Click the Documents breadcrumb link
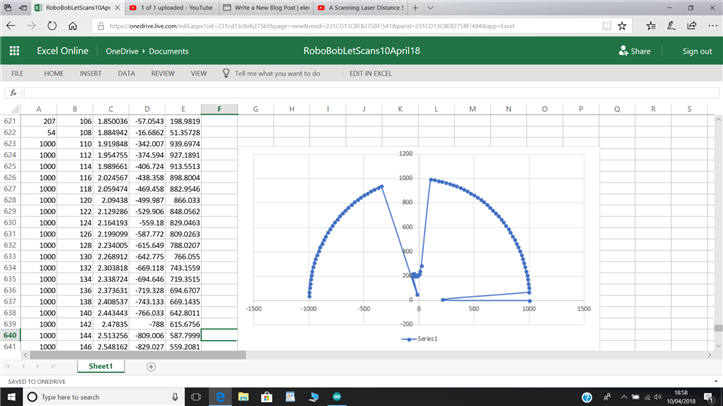This screenshot has width=723, height=406. point(168,51)
